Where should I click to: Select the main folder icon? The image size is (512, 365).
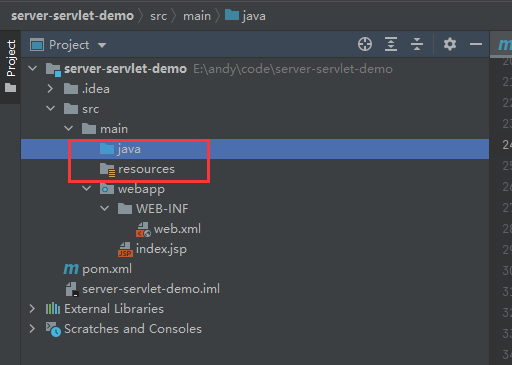click(x=89, y=129)
